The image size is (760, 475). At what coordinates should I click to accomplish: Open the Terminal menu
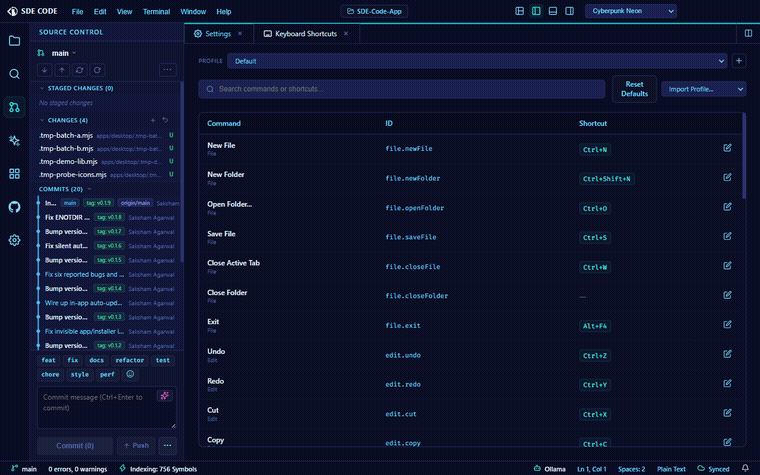(x=156, y=12)
